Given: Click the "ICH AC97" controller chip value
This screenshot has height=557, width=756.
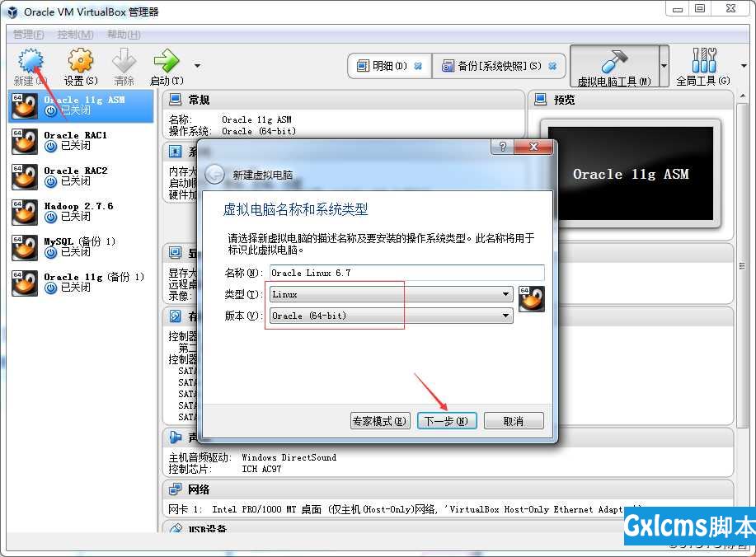Looking at the screenshot, I should pos(261,469).
